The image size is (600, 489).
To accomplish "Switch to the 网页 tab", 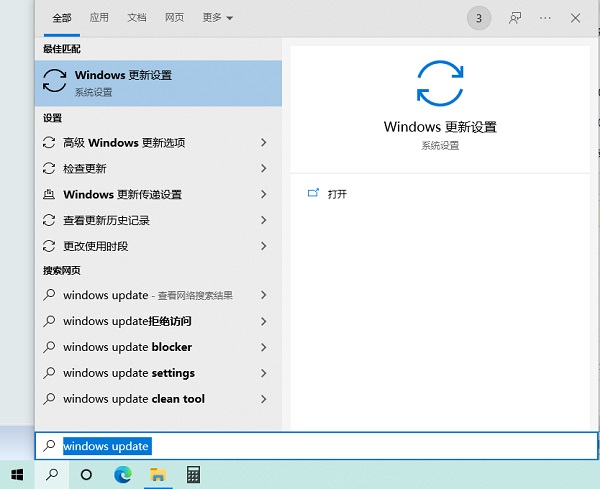I will point(174,18).
